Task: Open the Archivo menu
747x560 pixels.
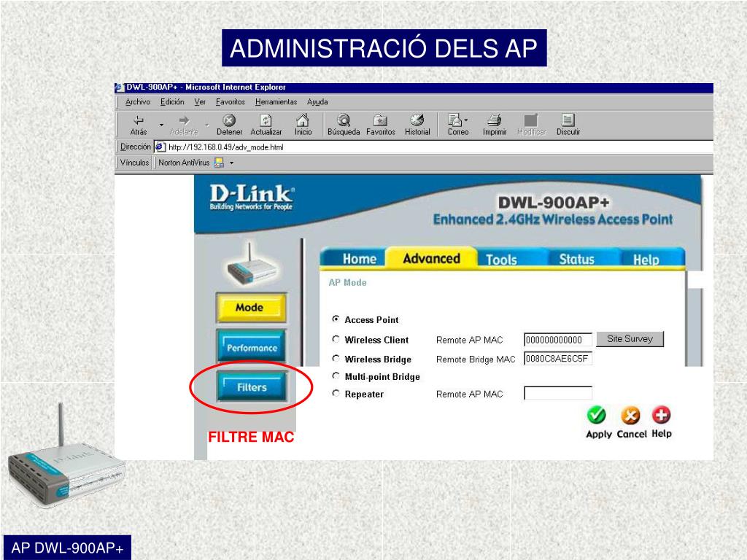Action: pos(138,102)
